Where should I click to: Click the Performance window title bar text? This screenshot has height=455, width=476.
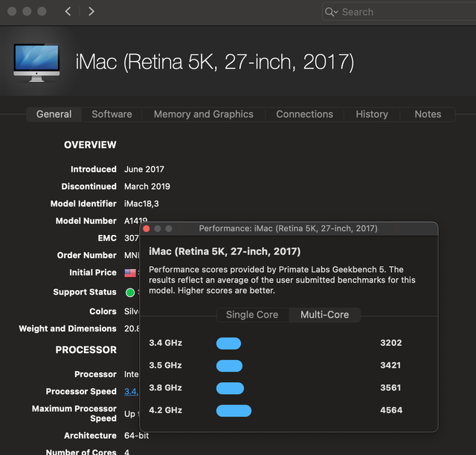click(288, 228)
